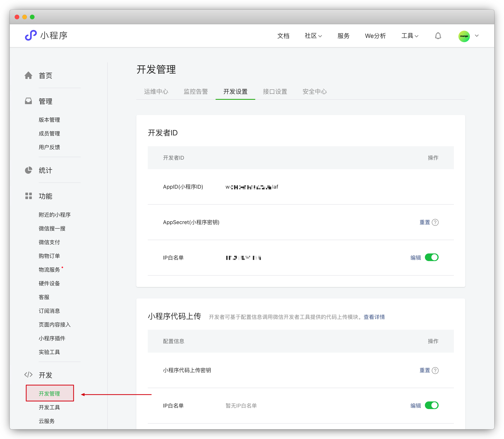Open 服务 in top navigation
504x439 pixels.
(x=343, y=36)
